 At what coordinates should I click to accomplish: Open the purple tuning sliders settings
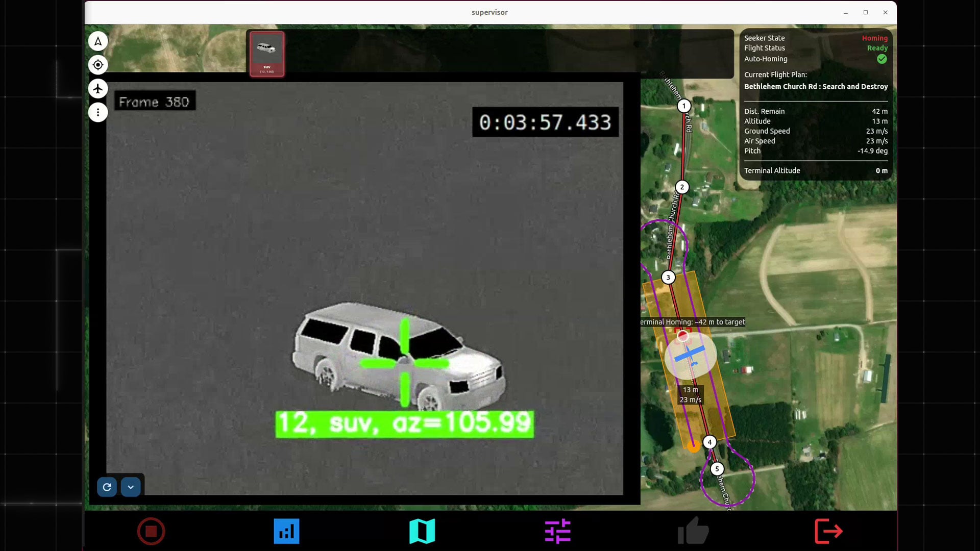[x=557, y=531]
